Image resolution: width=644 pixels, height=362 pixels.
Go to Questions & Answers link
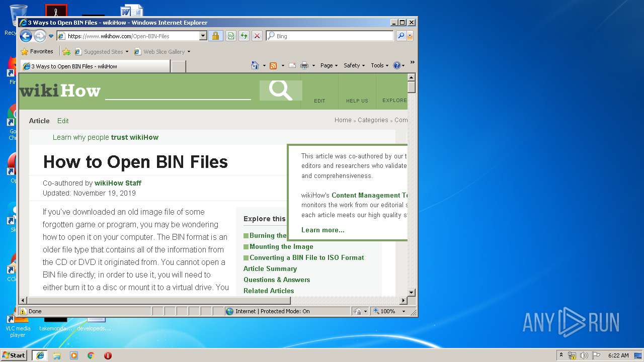pyautogui.click(x=277, y=280)
